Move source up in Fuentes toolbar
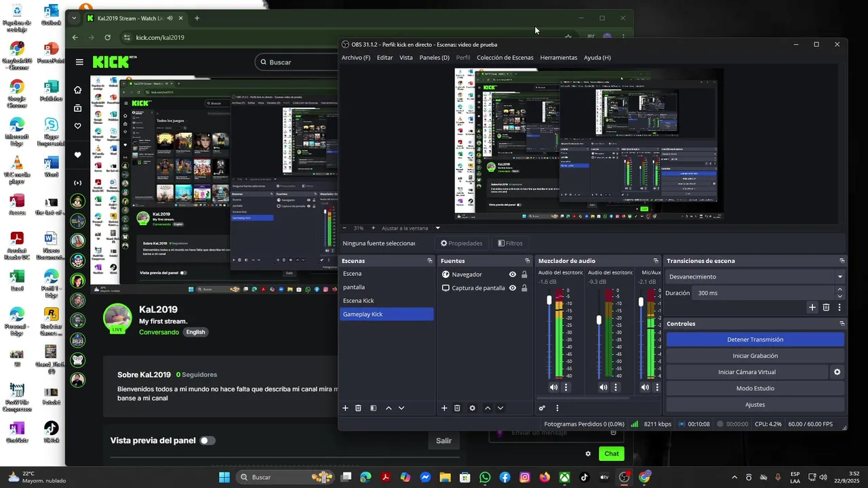Image resolution: width=868 pixels, height=488 pixels. (488, 408)
